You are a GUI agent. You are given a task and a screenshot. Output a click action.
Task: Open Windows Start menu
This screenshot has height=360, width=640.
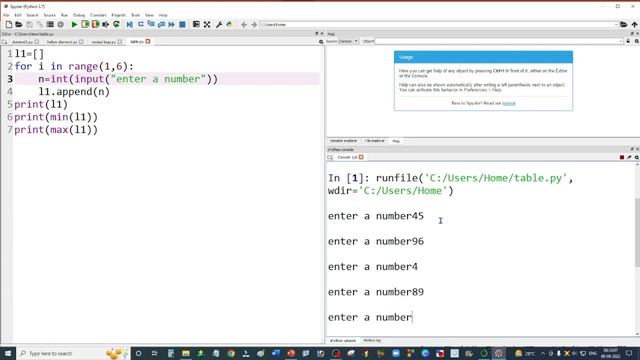point(8,353)
